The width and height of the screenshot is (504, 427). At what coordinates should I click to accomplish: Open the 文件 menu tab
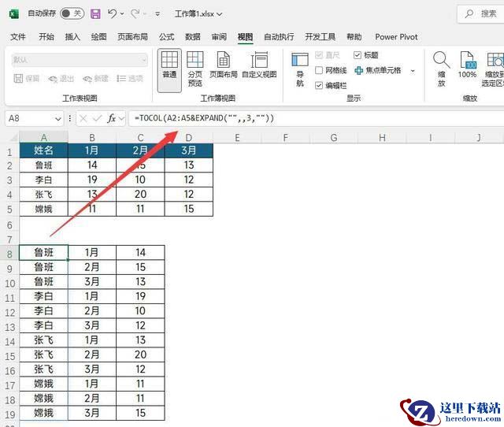tap(18, 37)
